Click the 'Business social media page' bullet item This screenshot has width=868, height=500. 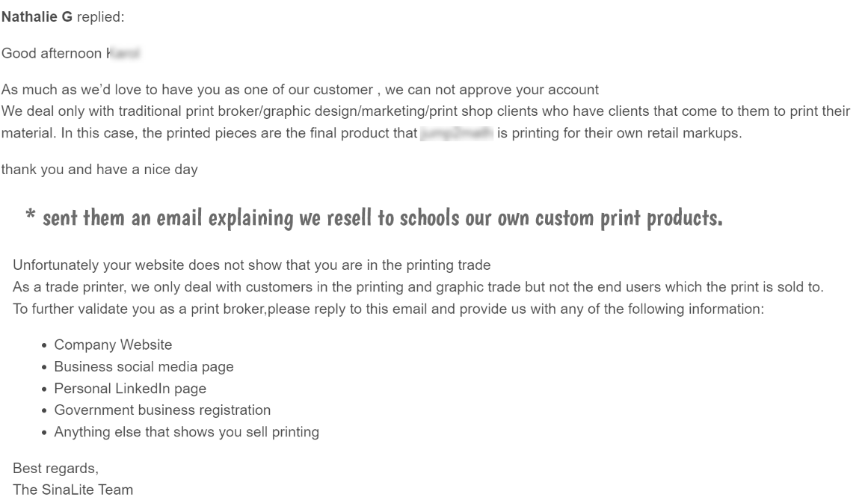click(x=144, y=367)
